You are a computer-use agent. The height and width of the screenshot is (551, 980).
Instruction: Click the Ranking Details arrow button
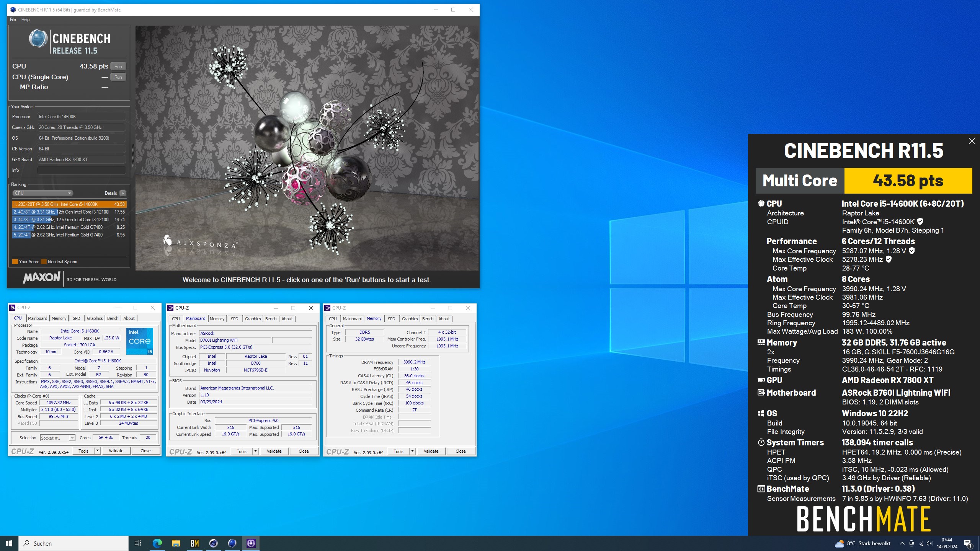(123, 193)
